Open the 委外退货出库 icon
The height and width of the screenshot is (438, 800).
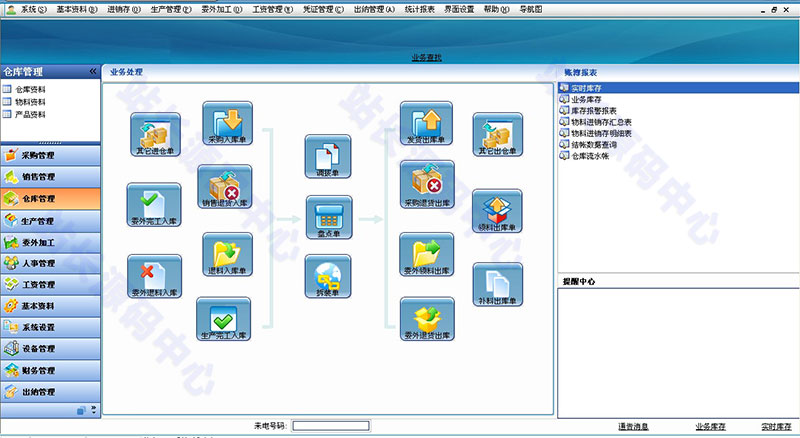pyautogui.click(x=427, y=319)
